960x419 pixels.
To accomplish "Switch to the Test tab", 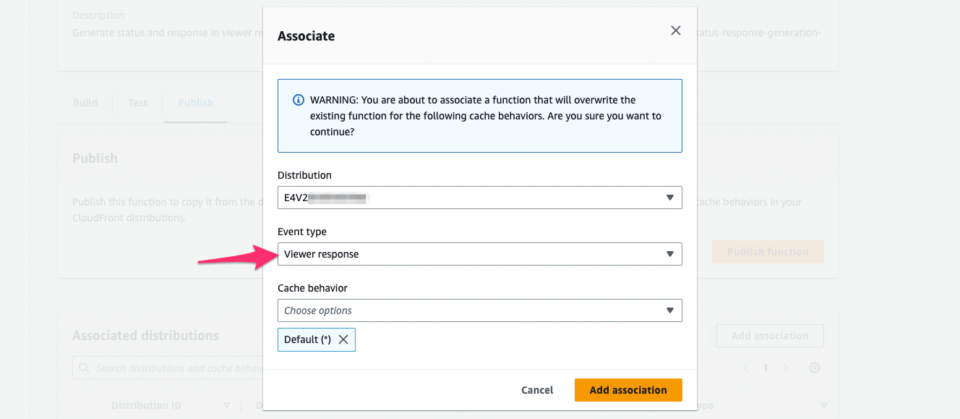I will click(138, 102).
